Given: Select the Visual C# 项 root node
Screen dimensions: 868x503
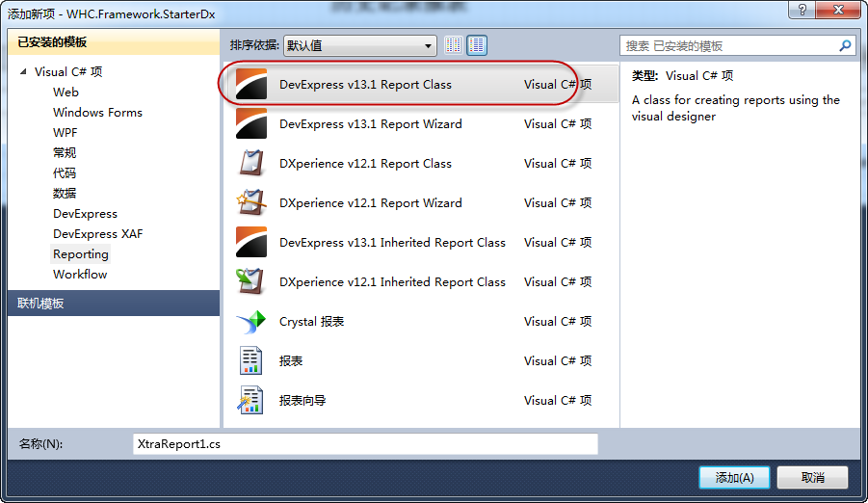Looking at the screenshot, I should click(x=68, y=72).
